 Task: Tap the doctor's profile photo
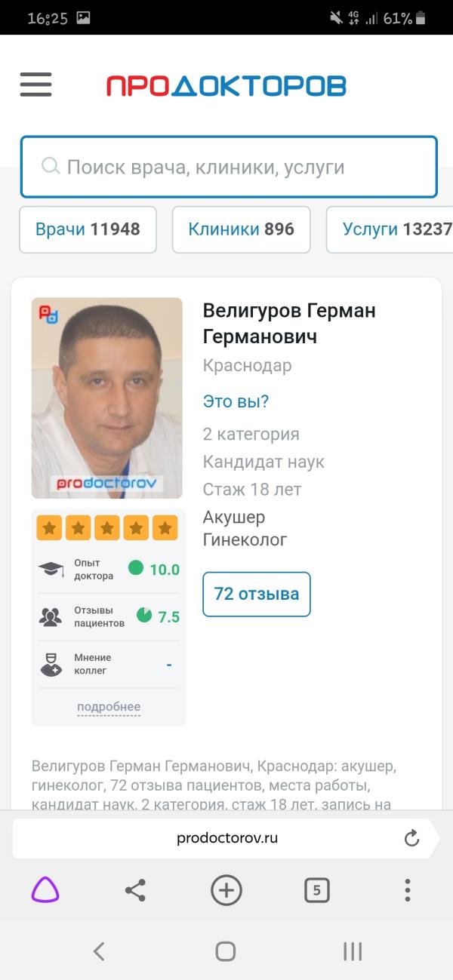point(107,398)
